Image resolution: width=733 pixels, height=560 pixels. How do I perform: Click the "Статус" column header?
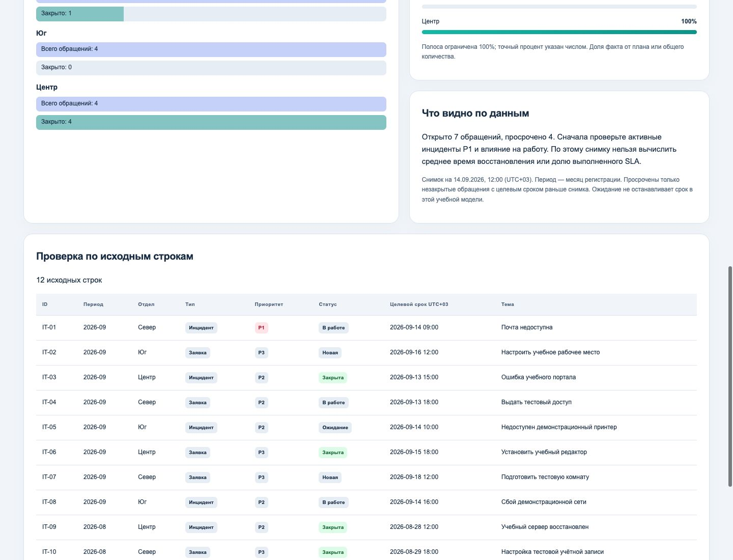328,304
